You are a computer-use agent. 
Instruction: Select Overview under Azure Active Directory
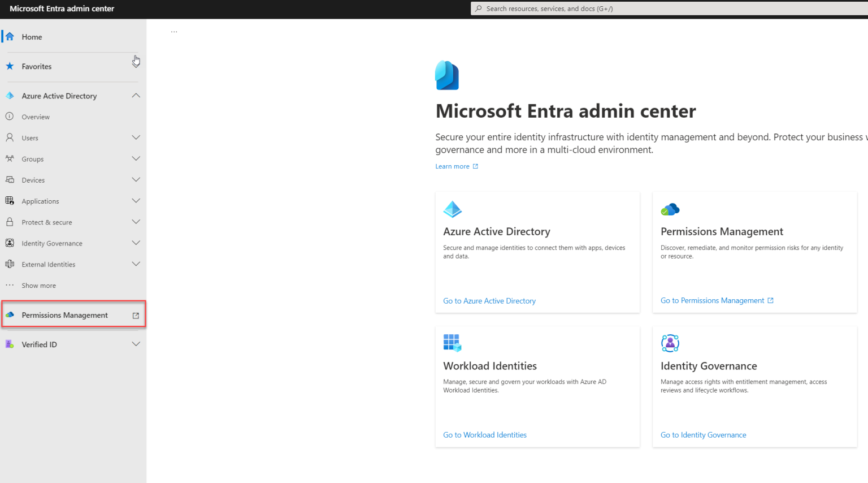pyautogui.click(x=37, y=117)
